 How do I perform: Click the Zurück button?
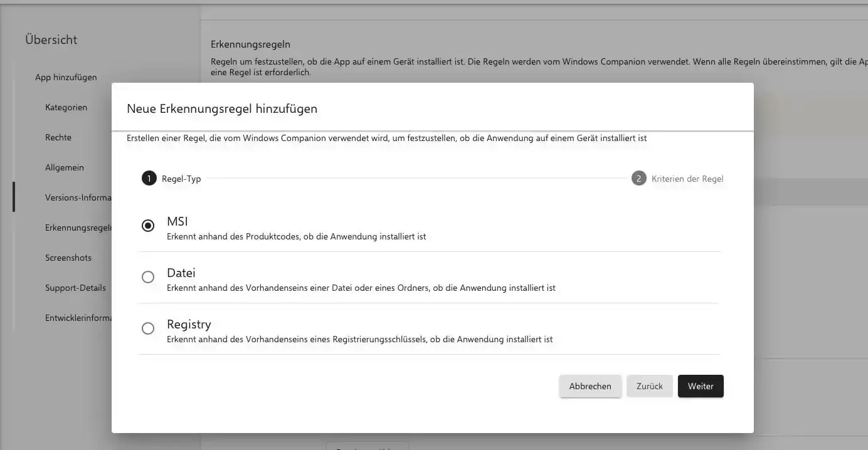point(649,386)
